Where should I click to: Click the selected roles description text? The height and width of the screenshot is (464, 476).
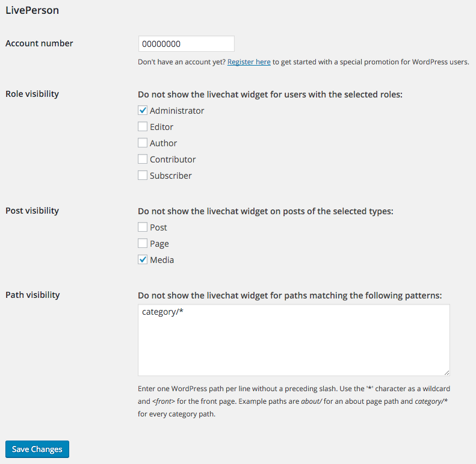tap(270, 94)
